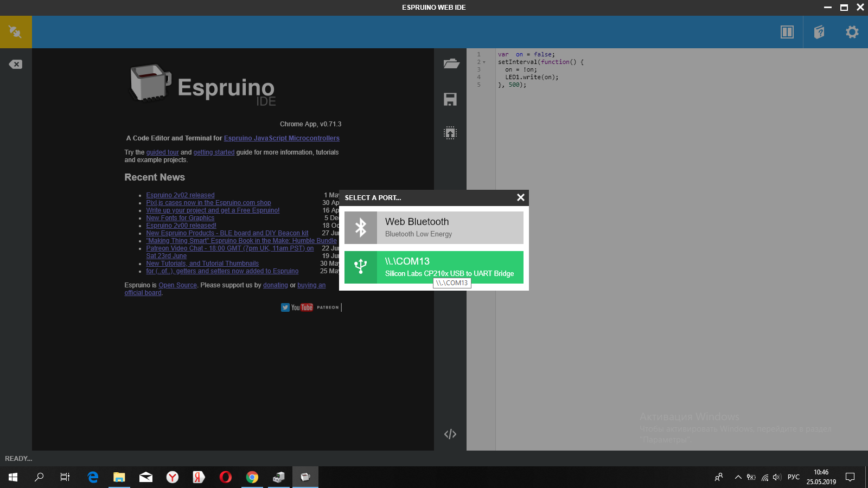Click the USB symbol icon beside COM13

[361, 267]
